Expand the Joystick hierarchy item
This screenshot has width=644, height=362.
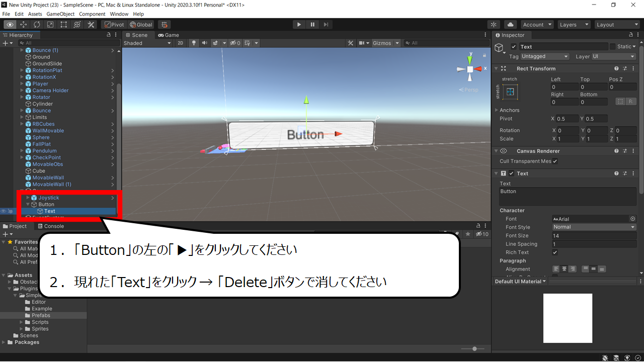[x=28, y=198]
